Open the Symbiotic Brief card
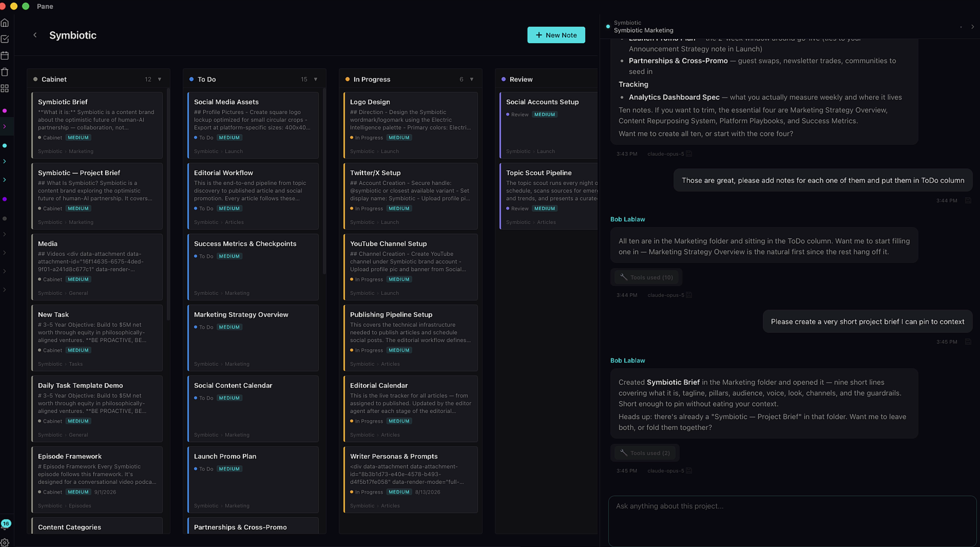This screenshot has height=547, width=980. point(97,125)
